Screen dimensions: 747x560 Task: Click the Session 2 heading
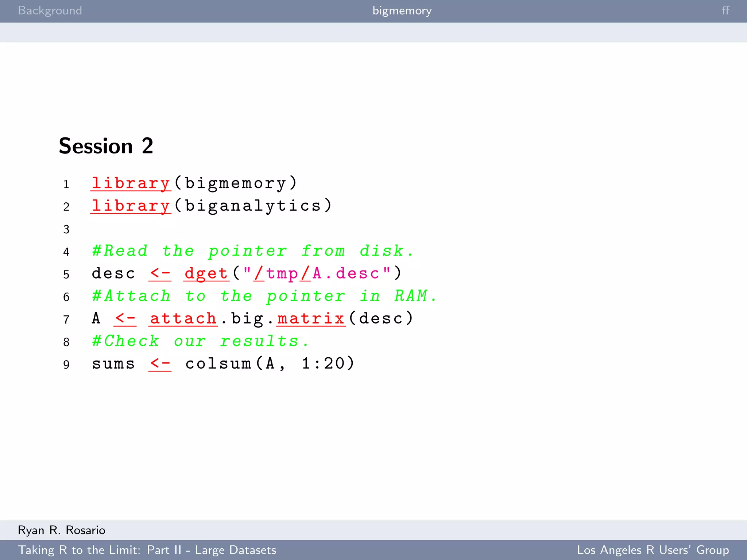(x=106, y=146)
